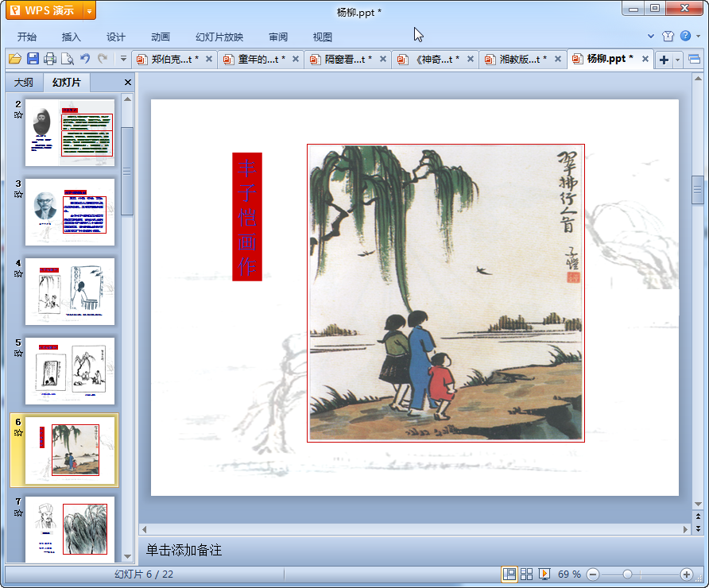Expand the help dropdown arrow

click(698, 37)
